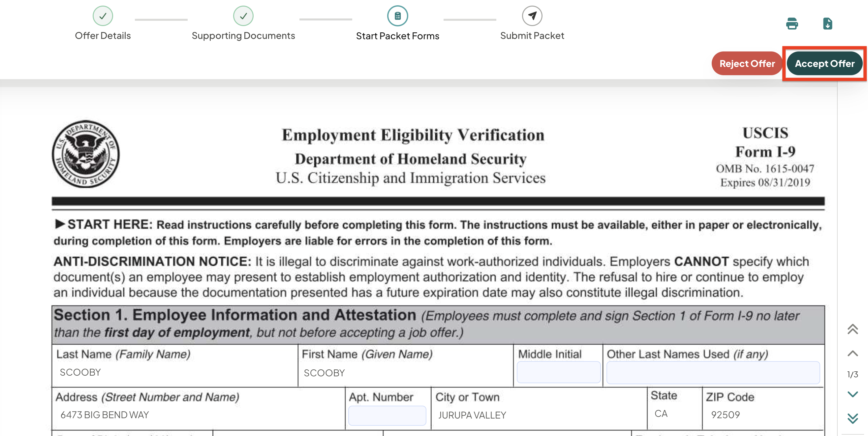The height and width of the screenshot is (436, 868).
Task: Click the ZIP Code 92509 field
Action: point(763,415)
